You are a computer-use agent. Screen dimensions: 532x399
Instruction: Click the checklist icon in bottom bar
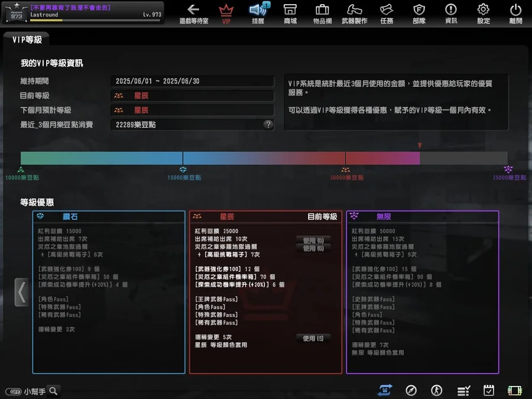click(x=463, y=391)
